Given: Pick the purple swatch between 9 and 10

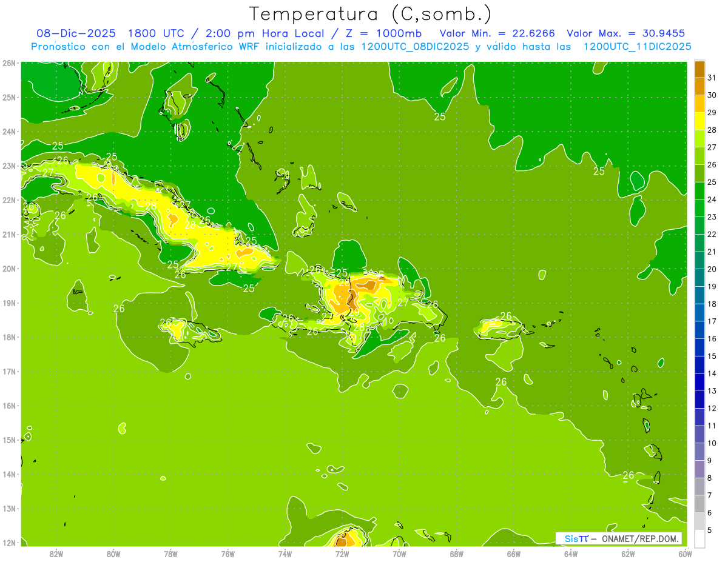Looking at the screenshot, I should 699,452.
